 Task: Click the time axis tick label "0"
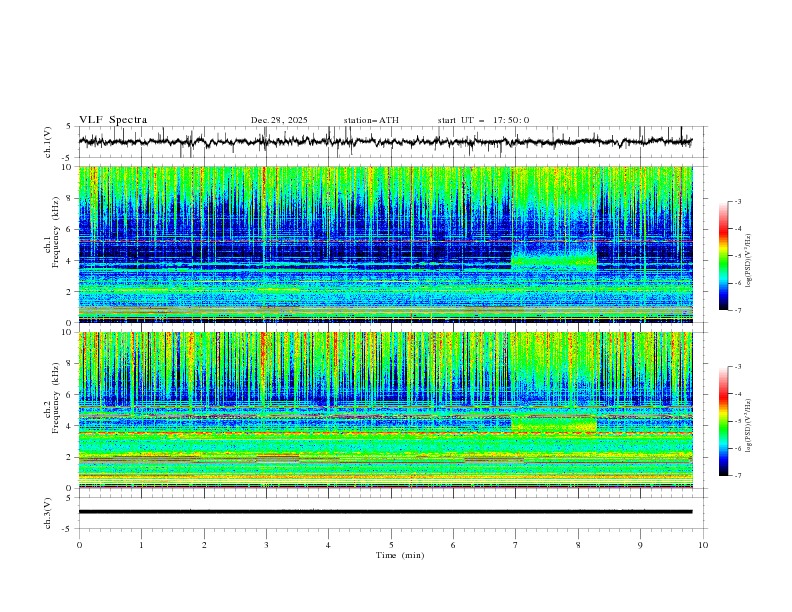79,545
